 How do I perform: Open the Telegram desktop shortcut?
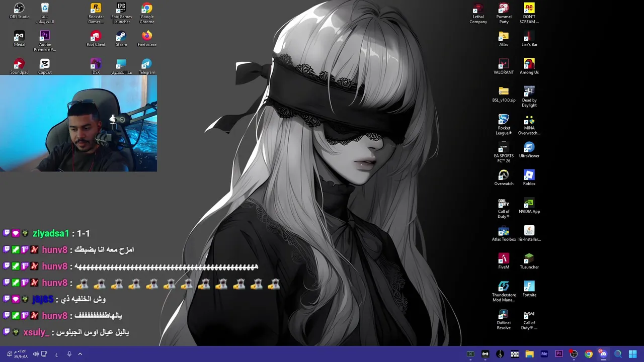coord(147,66)
